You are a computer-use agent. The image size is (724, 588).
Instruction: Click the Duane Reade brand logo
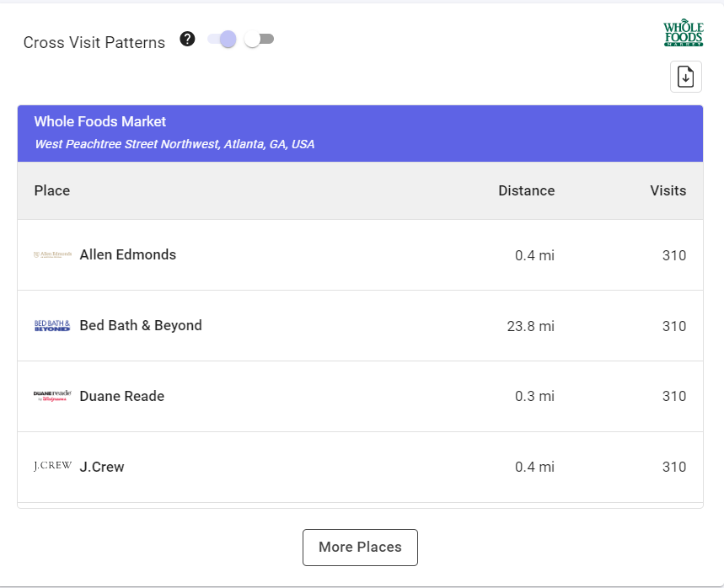tap(52, 396)
